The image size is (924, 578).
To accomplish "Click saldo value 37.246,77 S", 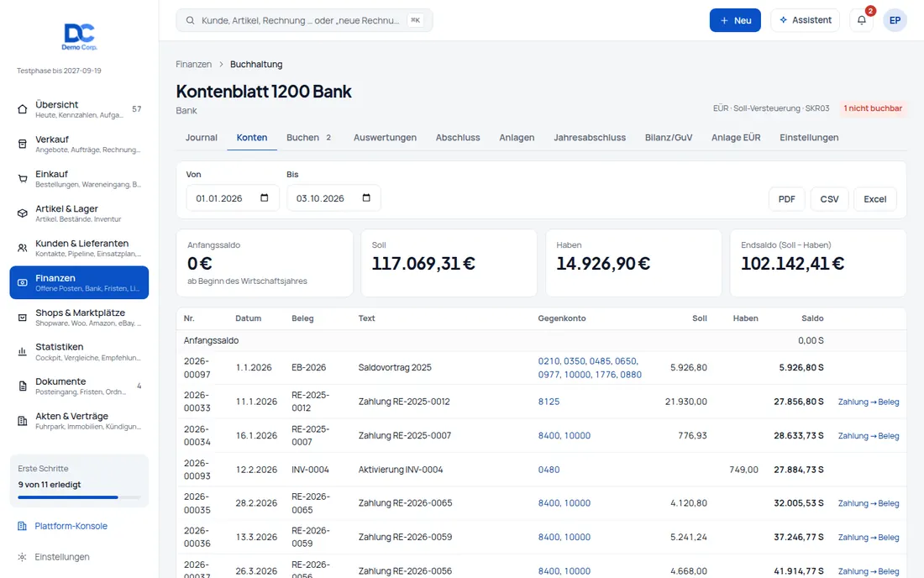I will (799, 538).
